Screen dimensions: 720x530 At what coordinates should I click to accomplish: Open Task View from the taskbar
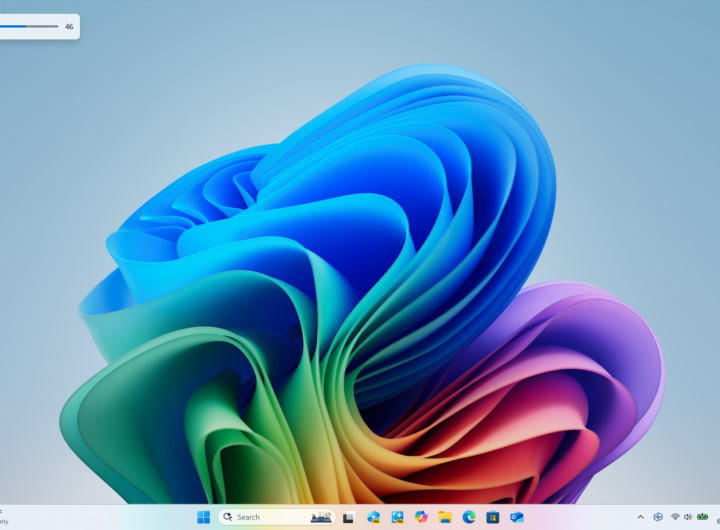tap(348, 517)
